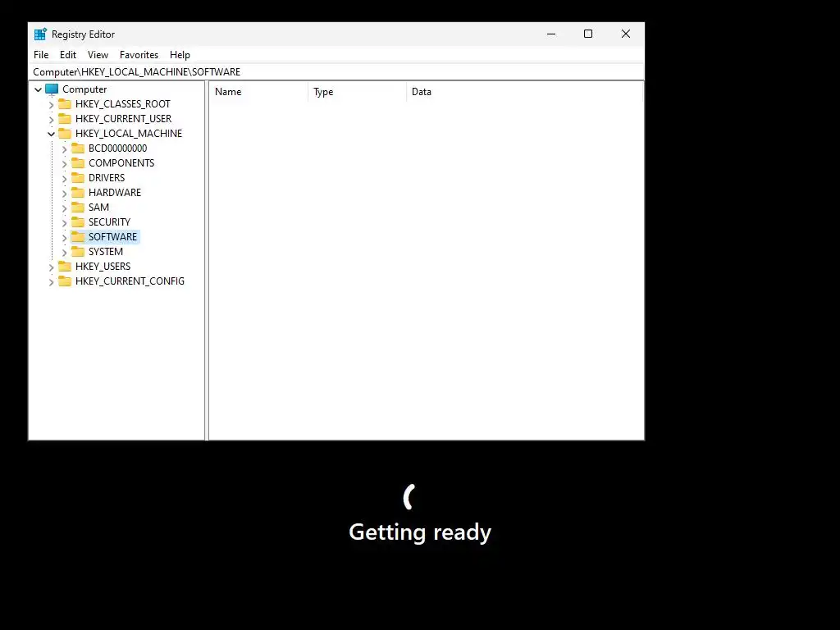Expand the SOFTWARE subkey

pos(64,237)
